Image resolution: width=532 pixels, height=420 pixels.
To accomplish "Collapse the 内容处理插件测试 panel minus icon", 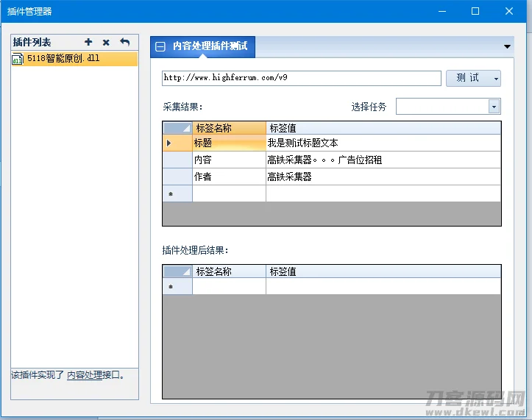I will pyautogui.click(x=160, y=46).
